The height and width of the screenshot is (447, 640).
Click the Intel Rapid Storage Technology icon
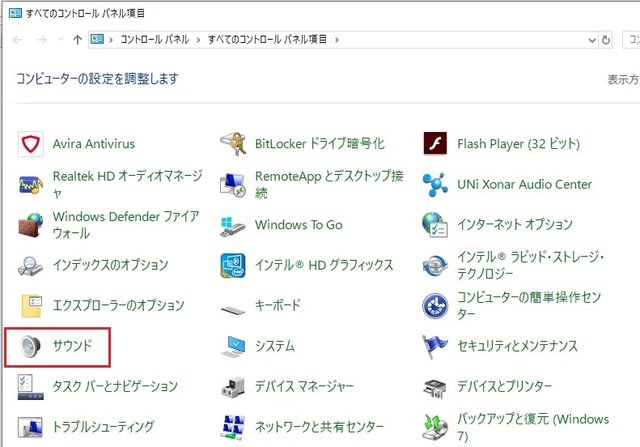(x=435, y=265)
